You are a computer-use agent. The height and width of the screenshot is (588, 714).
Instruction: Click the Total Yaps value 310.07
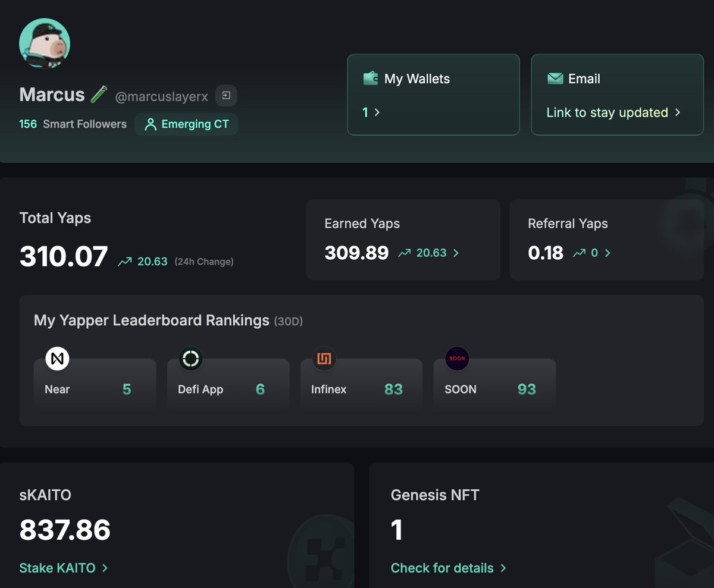[64, 257]
